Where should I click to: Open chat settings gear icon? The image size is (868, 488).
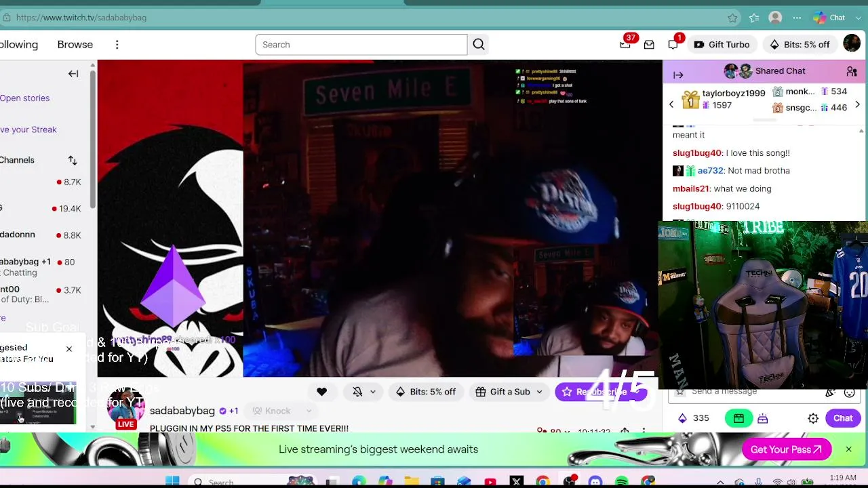click(x=813, y=419)
